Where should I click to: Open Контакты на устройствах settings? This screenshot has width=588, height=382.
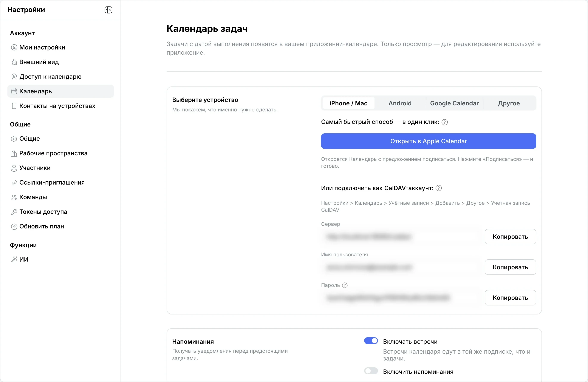pos(61,106)
